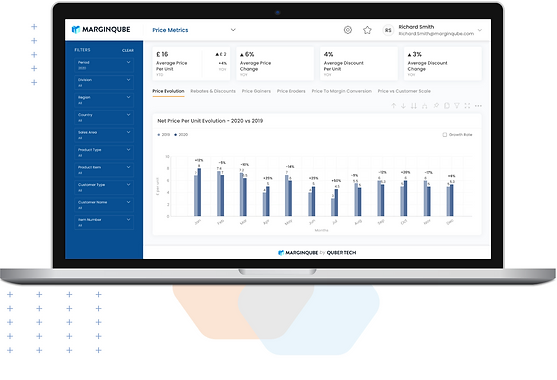Open the settings gear icon in header
Screen dimensions: 557x380
point(348,30)
